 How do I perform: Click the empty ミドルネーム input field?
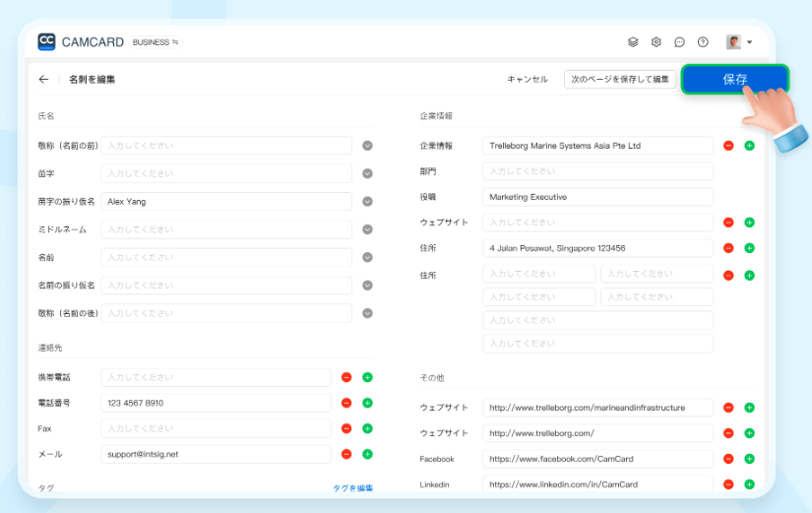[226, 229]
